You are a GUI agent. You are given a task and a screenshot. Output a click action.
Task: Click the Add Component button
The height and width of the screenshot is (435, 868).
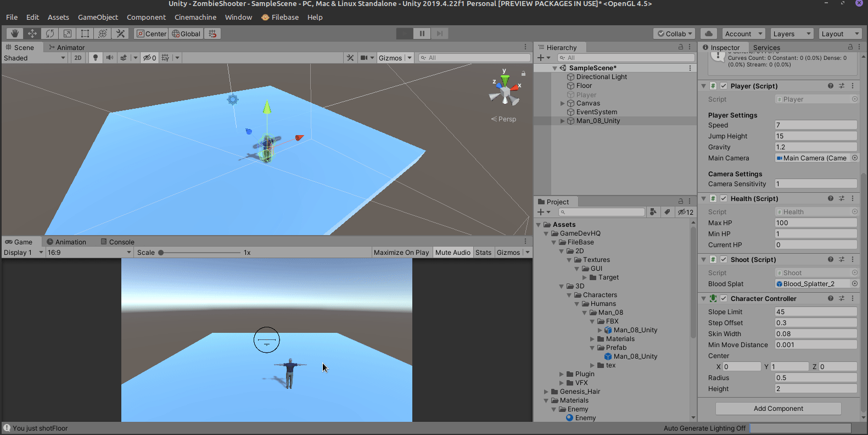click(778, 409)
